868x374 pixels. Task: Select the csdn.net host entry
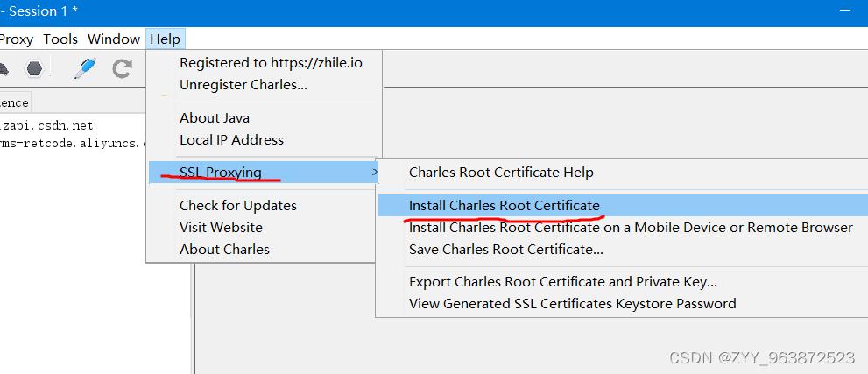pyautogui.click(x=46, y=126)
